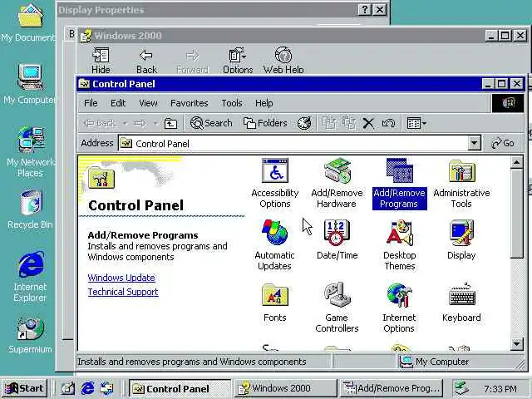Open Internet Options applet
This screenshot has width=532, height=399.
(x=399, y=308)
